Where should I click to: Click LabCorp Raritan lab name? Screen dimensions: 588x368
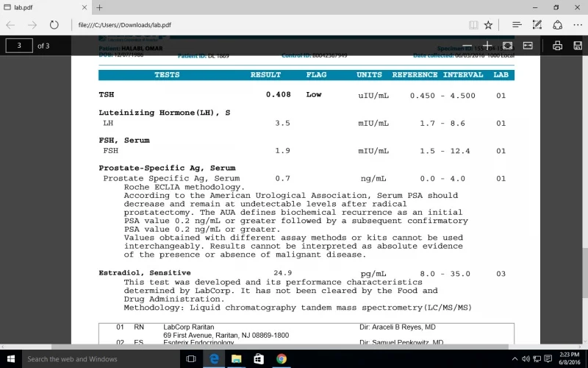tap(189, 327)
